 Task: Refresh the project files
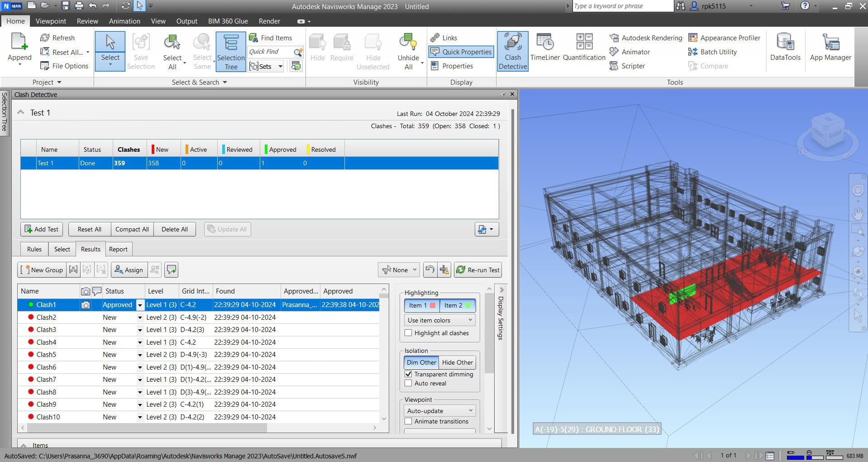tap(57, 38)
